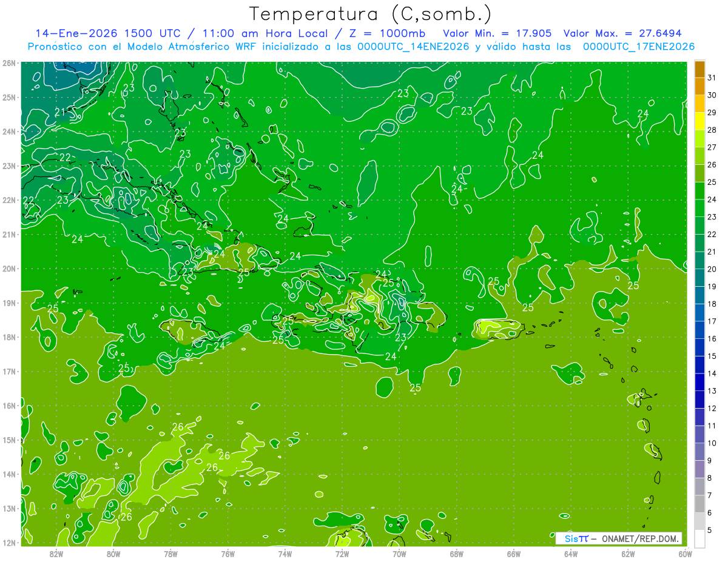This screenshot has width=728, height=562.
Task: Click the gray color bar segment between 6 and 7
Action: pos(700,504)
